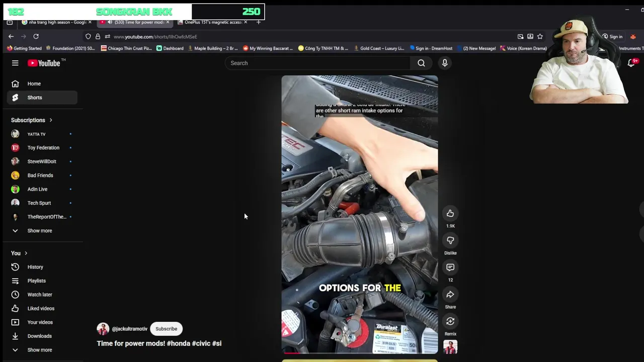The image size is (644, 362).
Task: Open Your videos page
Action: [x=42, y=322]
